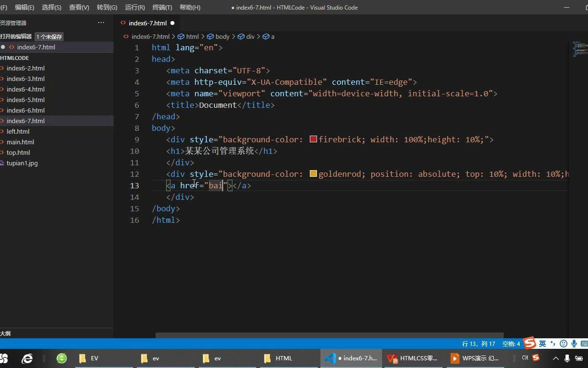
Task: Toggle the 英 language mode on IME bar
Action: coord(542,344)
